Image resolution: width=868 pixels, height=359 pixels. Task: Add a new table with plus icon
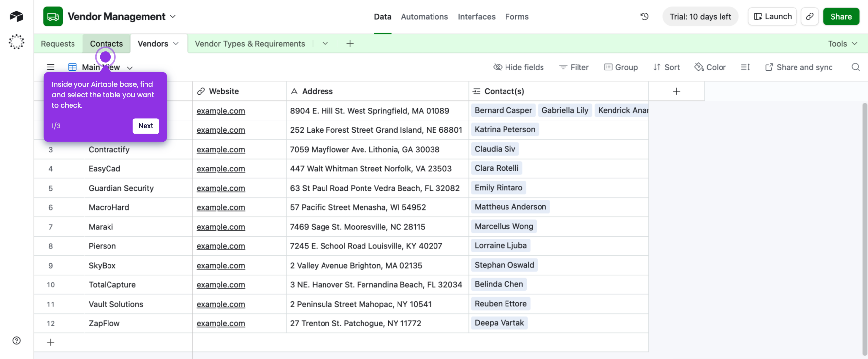tap(350, 43)
